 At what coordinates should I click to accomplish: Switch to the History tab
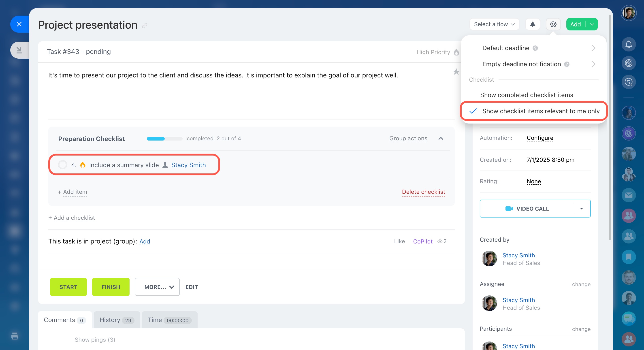coord(117,320)
